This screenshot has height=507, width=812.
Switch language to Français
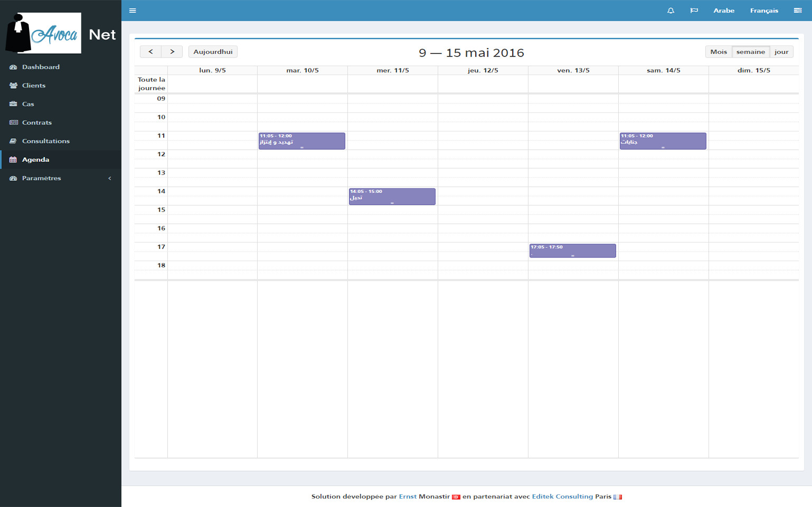(x=764, y=11)
